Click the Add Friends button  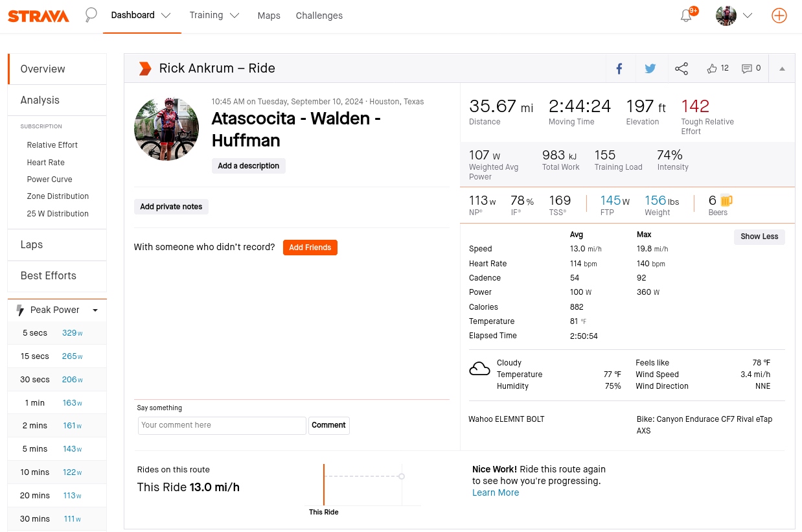(310, 248)
